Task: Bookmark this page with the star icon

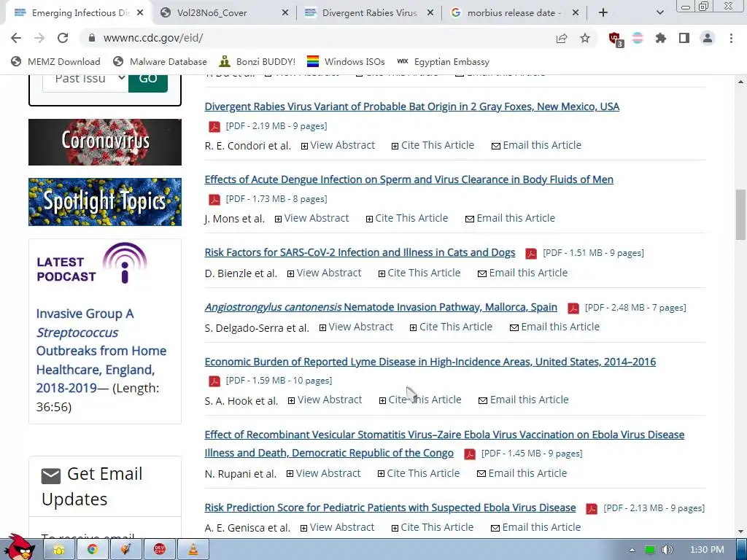Action: pos(585,38)
